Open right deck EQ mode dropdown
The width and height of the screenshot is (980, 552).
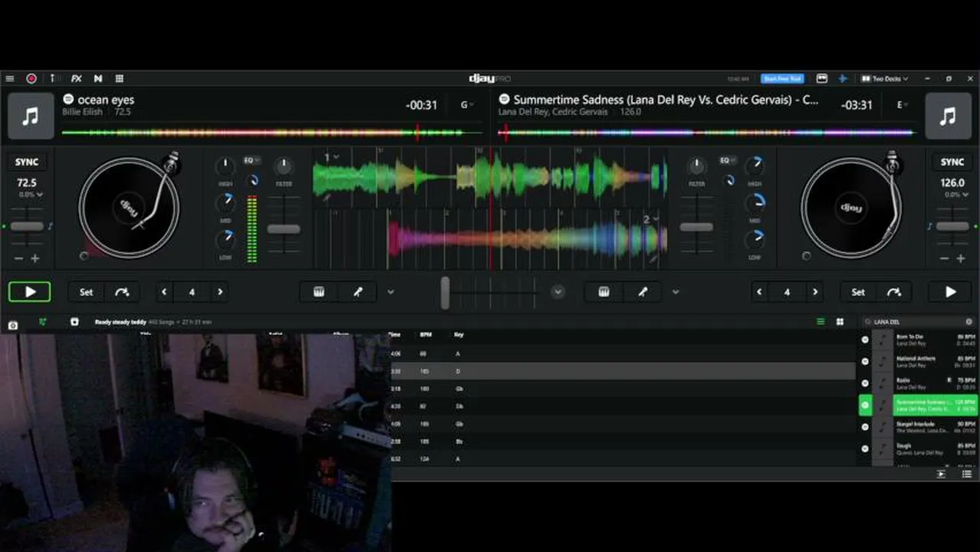coord(726,160)
